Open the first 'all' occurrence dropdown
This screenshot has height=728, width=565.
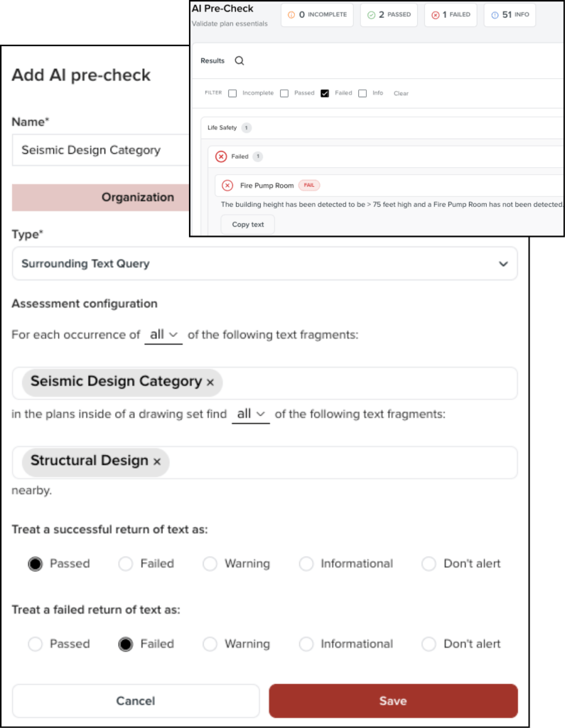click(163, 335)
